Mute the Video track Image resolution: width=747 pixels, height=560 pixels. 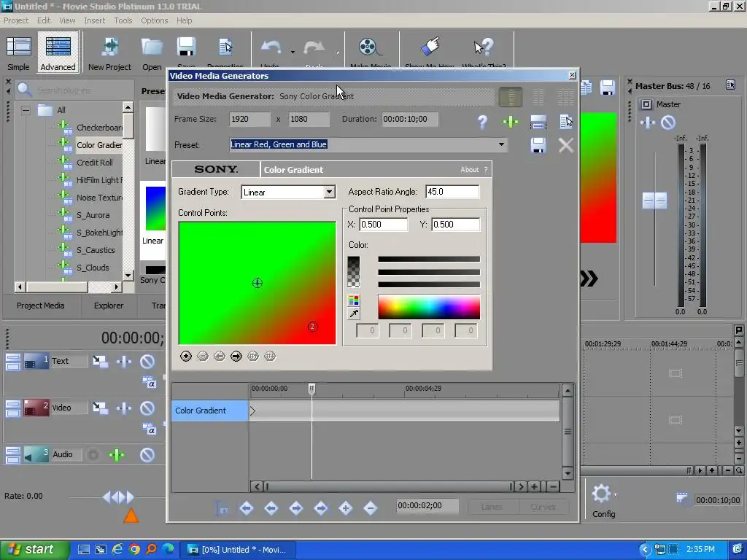tap(147, 408)
